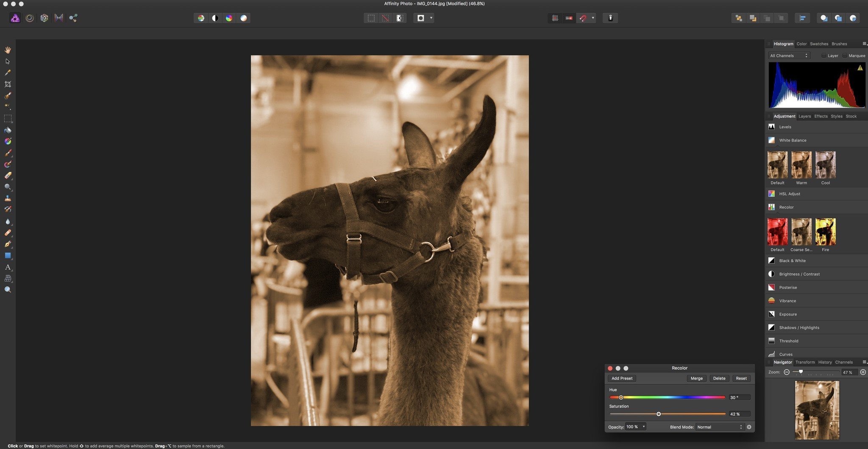Select the Crop tool

coord(8,83)
